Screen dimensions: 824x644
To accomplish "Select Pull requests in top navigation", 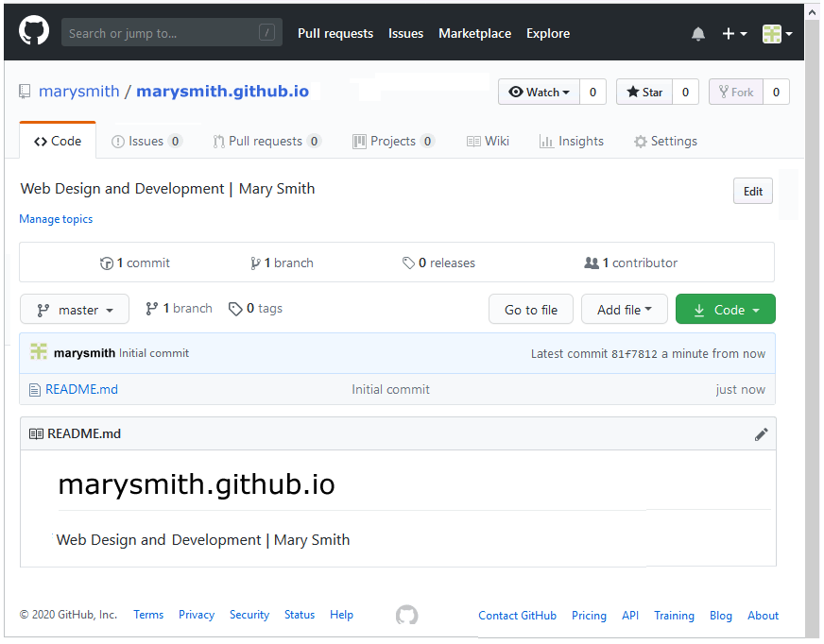I will click(335, 33).
